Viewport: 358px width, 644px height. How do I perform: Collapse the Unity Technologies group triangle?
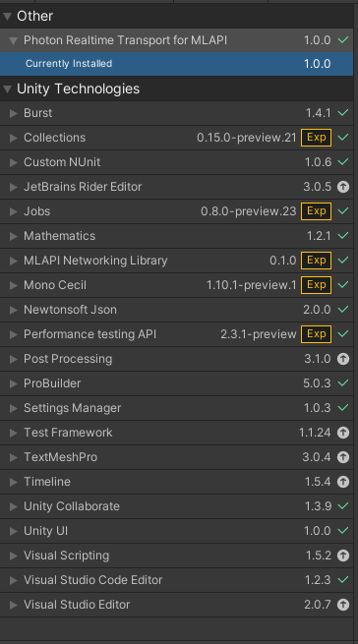pos(7,89)
